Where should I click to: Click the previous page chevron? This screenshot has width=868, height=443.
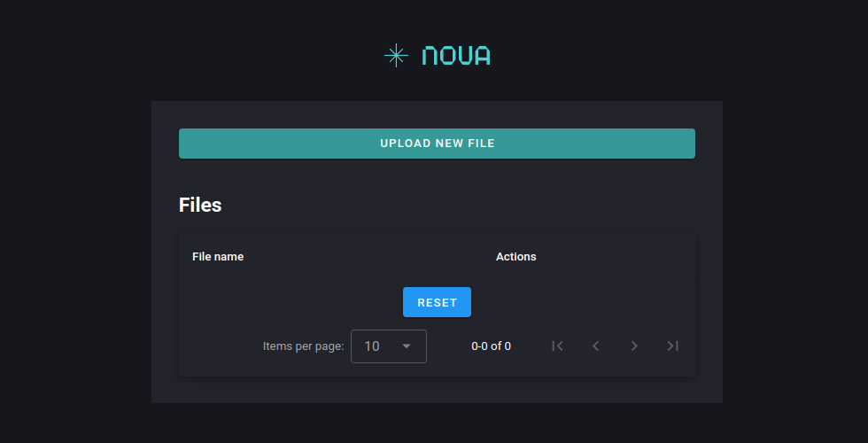(x=595, y=346)
